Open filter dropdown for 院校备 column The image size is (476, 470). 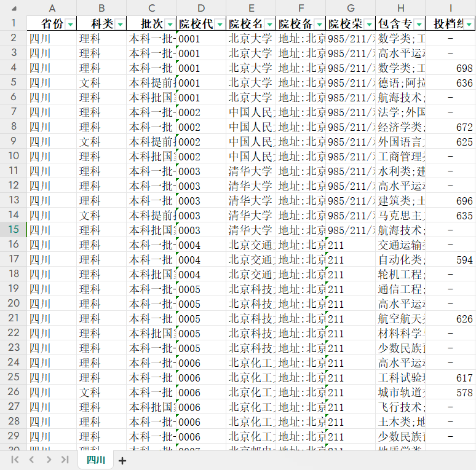pos(319,24)
